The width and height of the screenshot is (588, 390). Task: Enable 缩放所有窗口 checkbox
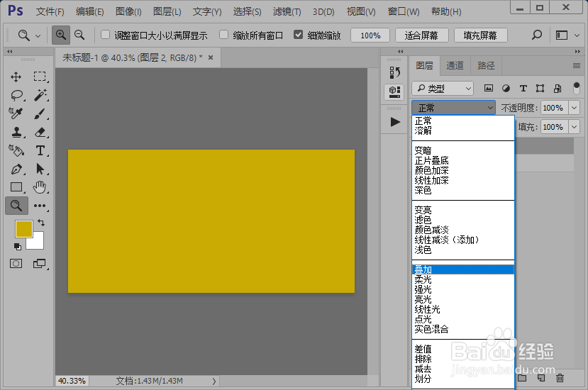(224, 35)
